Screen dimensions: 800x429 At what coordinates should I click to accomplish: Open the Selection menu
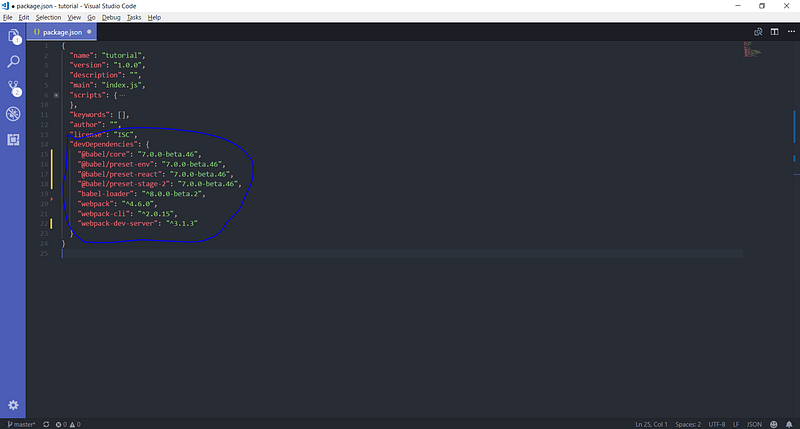[48, 17]
